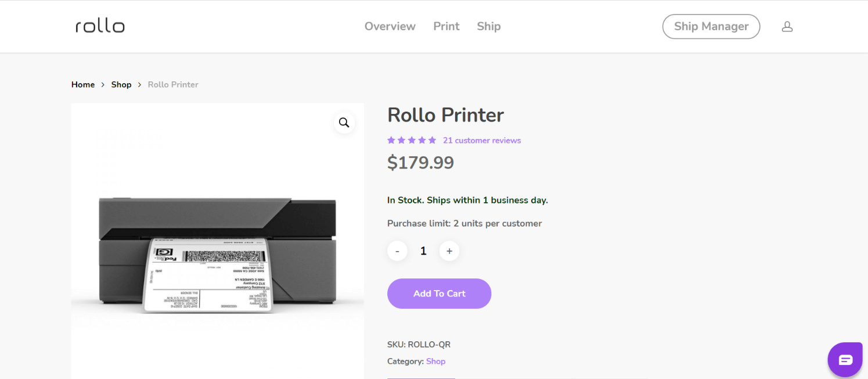Decrease quantity with the minus button
868x379 pixels.
coord(397,251)
